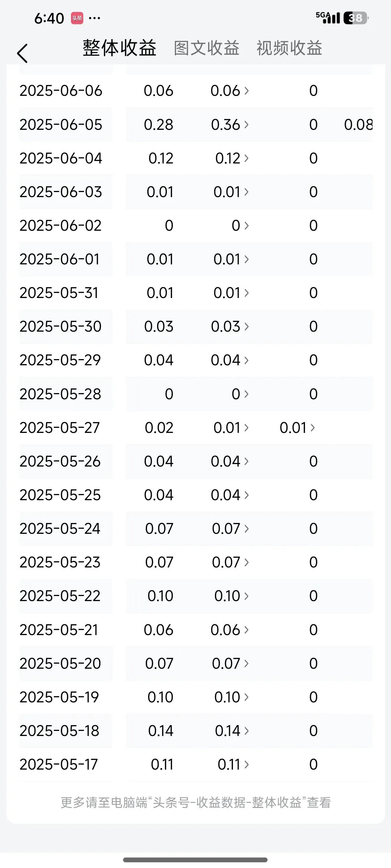Viewport: 391px width, 868px height.
Task: Tap the 5G signal strength icon
Action: (328, 17)
